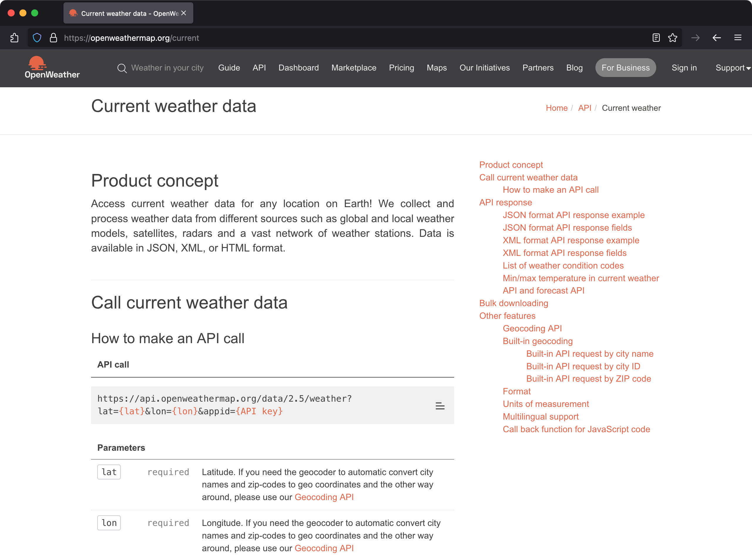Image resolution: width=752 pixels, height=560 pixels.
Task: Click the extensions puzzle icon
Action: pyautogui.click(x=14, y=38)
